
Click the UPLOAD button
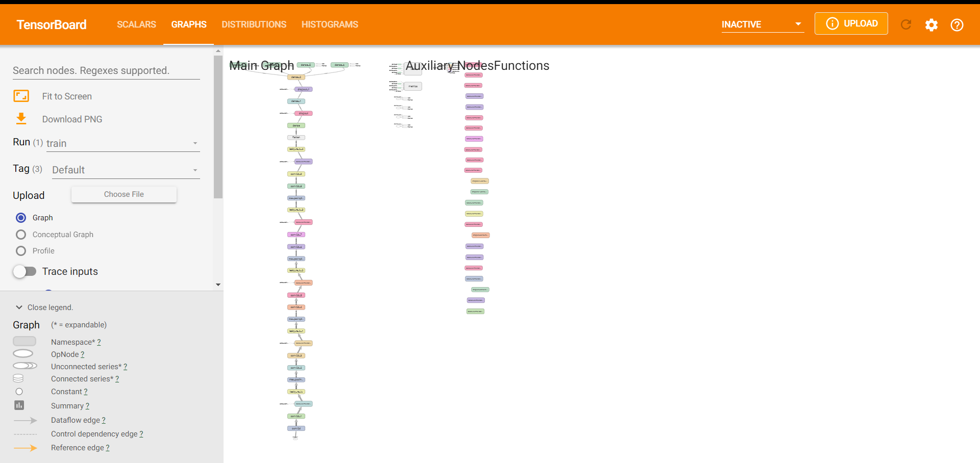pyautogui.click(x=851, y=23)
